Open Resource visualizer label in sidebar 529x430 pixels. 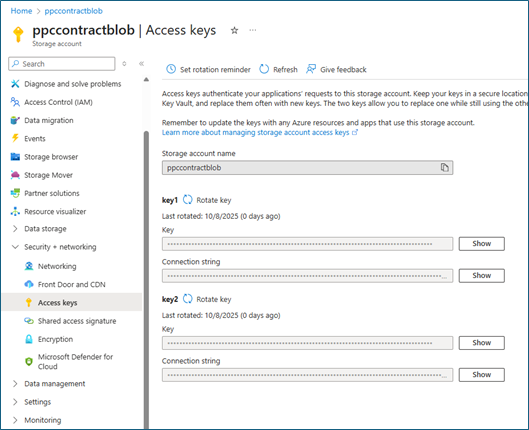click(x=55, y=211)
